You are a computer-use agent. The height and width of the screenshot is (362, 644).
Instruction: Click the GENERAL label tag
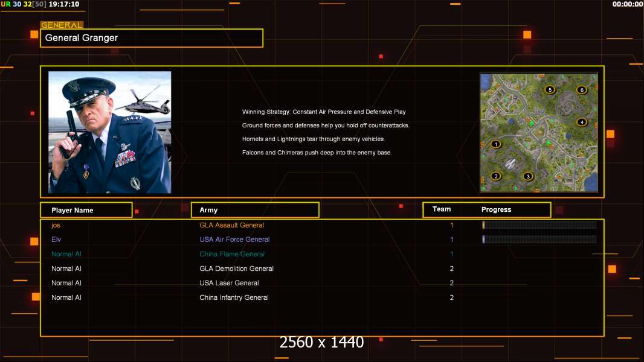[62, 25]
